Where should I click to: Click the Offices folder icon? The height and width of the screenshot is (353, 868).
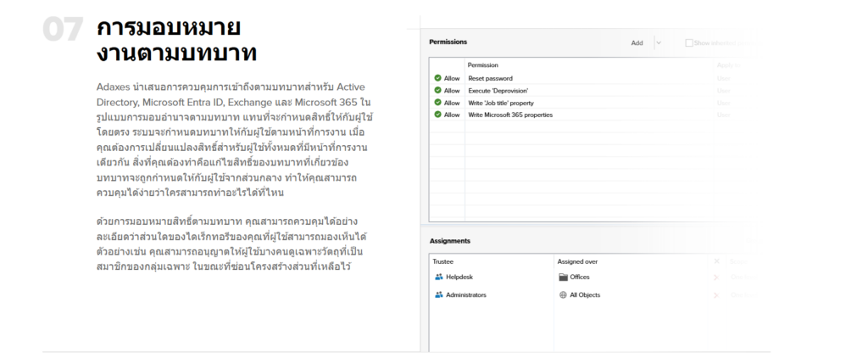point(563,277)
